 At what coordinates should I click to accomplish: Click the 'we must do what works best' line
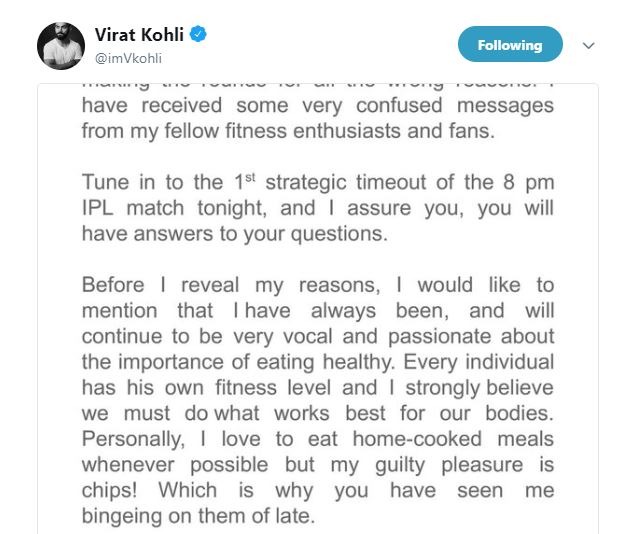pos(318,414)
